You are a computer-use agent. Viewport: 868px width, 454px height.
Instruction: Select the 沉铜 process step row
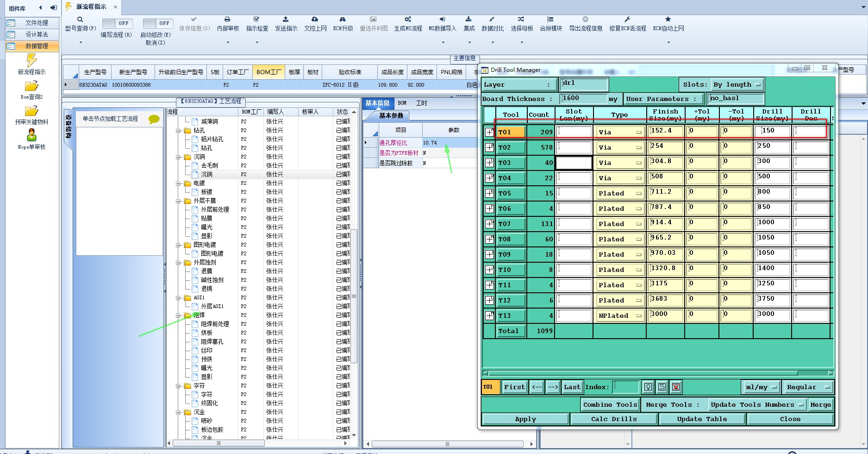[206, 175]
